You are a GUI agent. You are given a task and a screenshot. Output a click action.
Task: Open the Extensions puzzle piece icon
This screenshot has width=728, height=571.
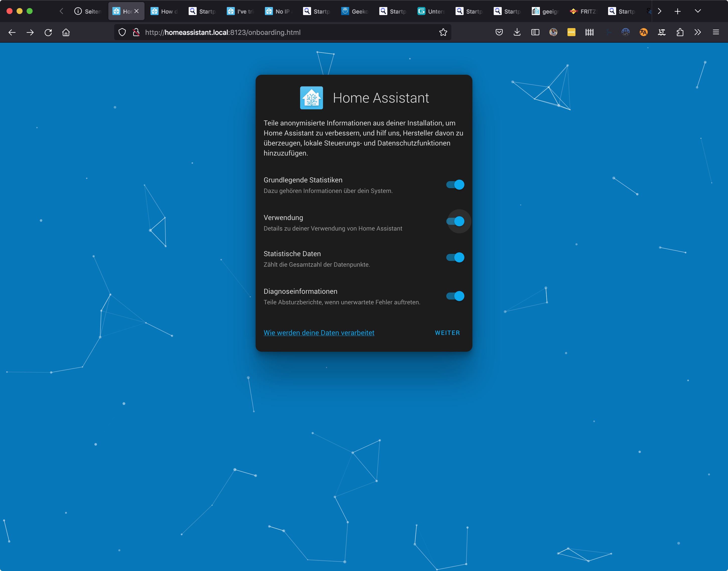pos(680,32)
